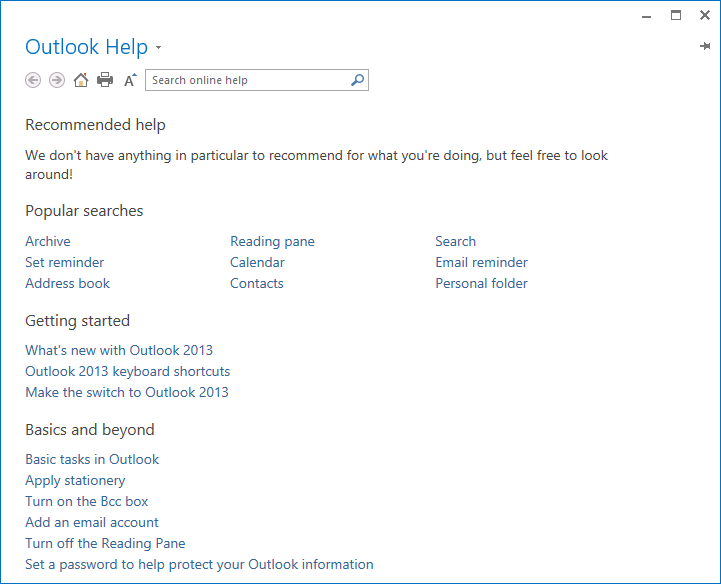The height and width of the screenshot is (584, 721).
Task: Click the Outlook Help title text
Action: (86, 47)
